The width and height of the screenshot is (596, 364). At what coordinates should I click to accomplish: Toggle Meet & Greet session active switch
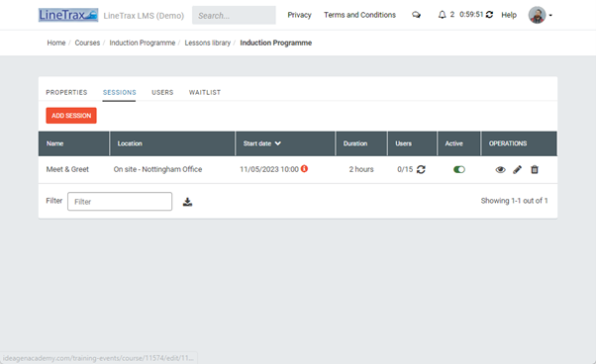point(459,169)
